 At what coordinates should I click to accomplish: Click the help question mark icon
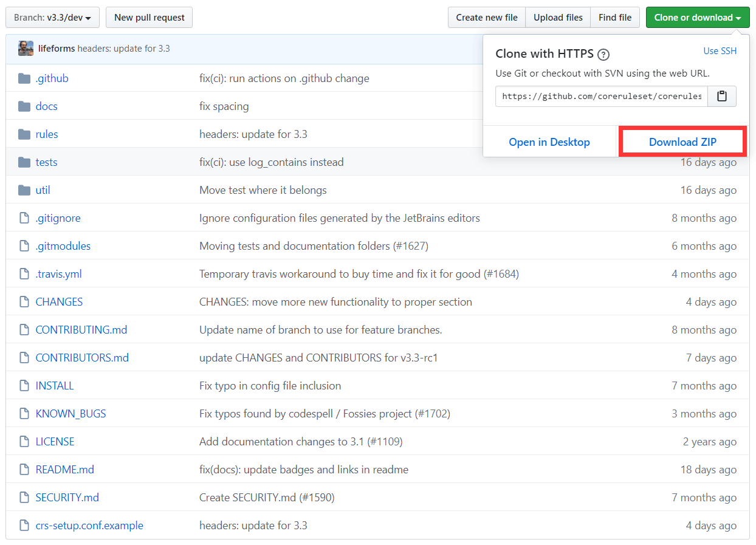coord(603,55)
